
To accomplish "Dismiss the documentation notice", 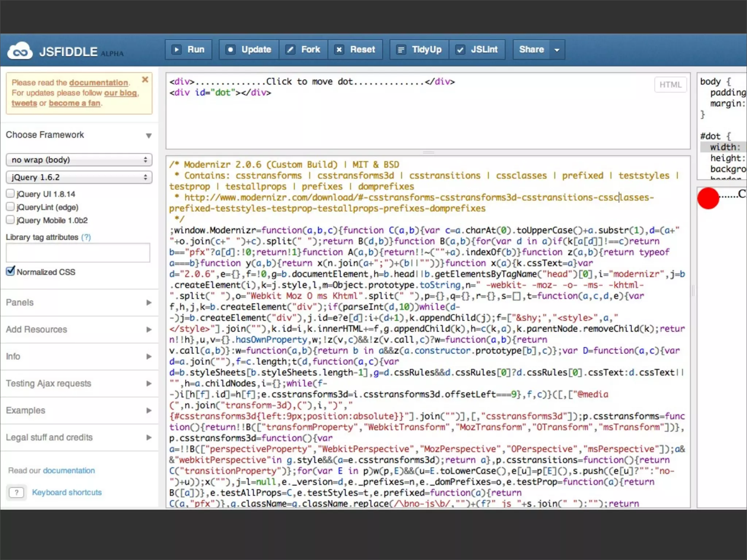I will [x=145, y=79].
